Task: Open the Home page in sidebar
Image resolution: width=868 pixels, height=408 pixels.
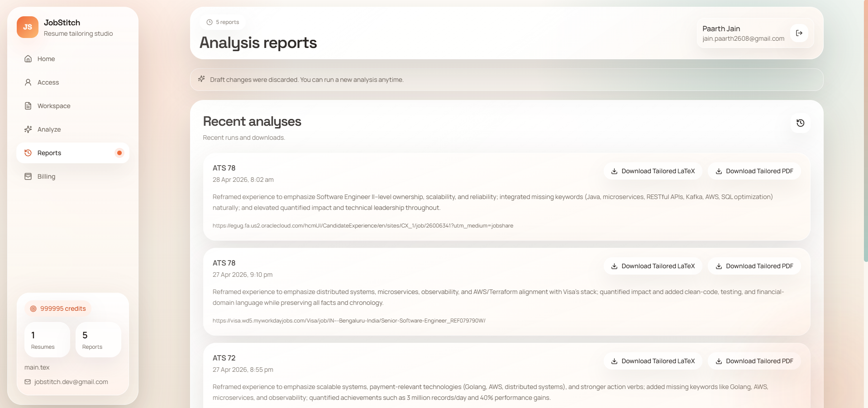Action: click(73, 59)
